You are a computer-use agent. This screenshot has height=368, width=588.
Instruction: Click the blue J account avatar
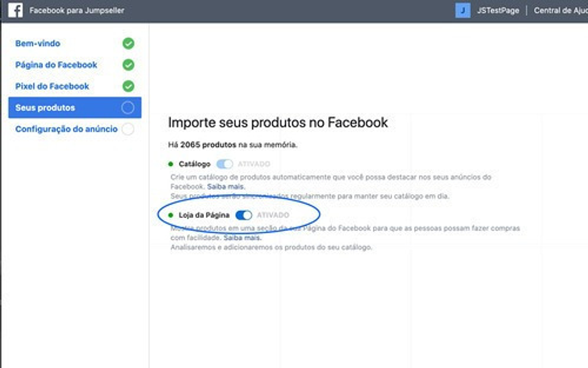(x=463, y=10)
